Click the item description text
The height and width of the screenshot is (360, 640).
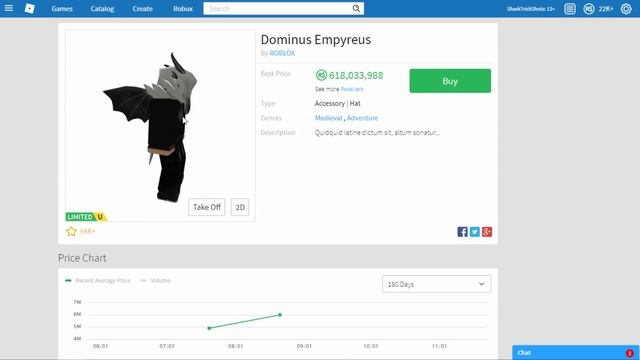coord(377,133)
